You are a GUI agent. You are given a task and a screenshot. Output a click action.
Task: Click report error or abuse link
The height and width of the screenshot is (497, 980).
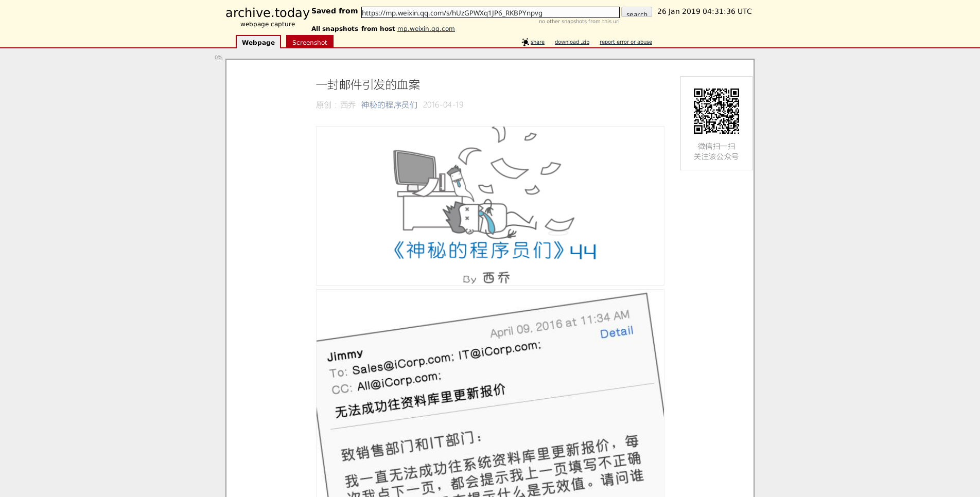point(625,42)
